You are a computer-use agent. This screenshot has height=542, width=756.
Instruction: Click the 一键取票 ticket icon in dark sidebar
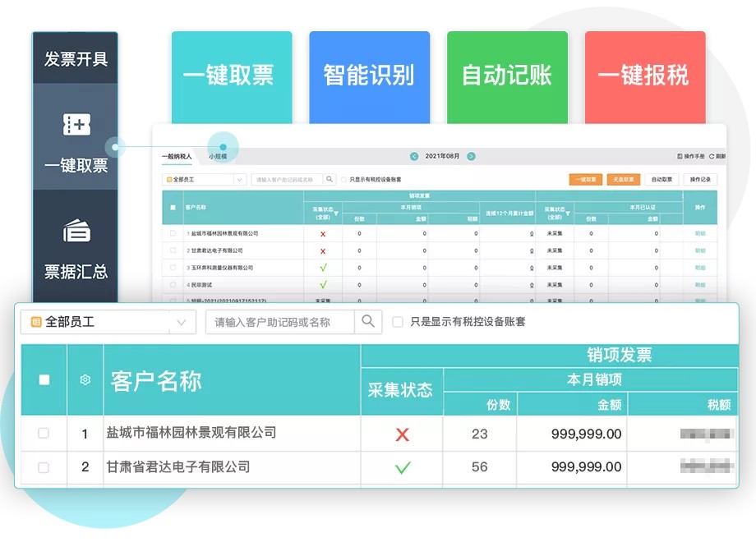coord(76,124)
